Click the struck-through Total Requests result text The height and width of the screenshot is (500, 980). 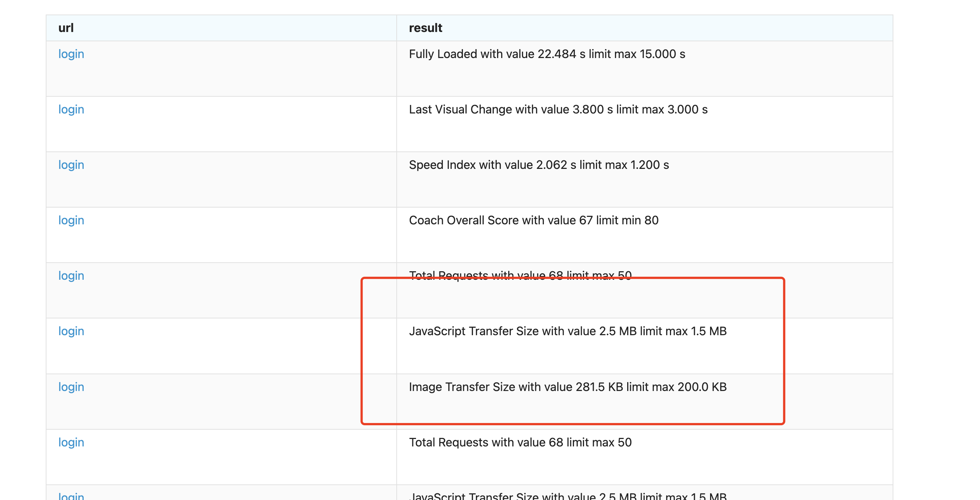(520, 275)
